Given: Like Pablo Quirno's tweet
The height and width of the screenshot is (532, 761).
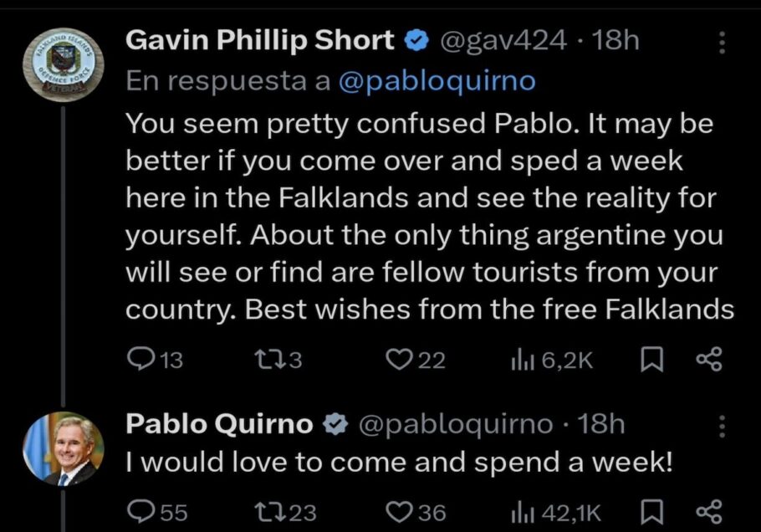Looking at the screenshot, I should [399, 511].
